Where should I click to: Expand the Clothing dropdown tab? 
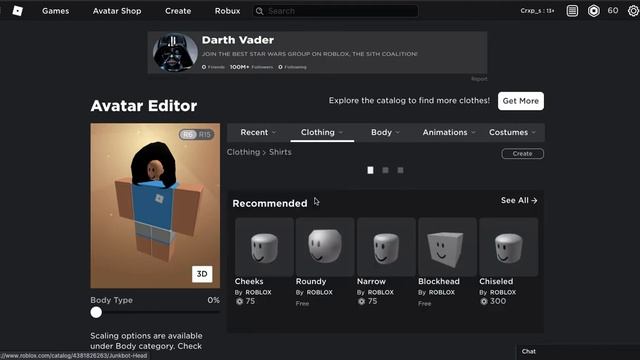[x=322, y=132]
